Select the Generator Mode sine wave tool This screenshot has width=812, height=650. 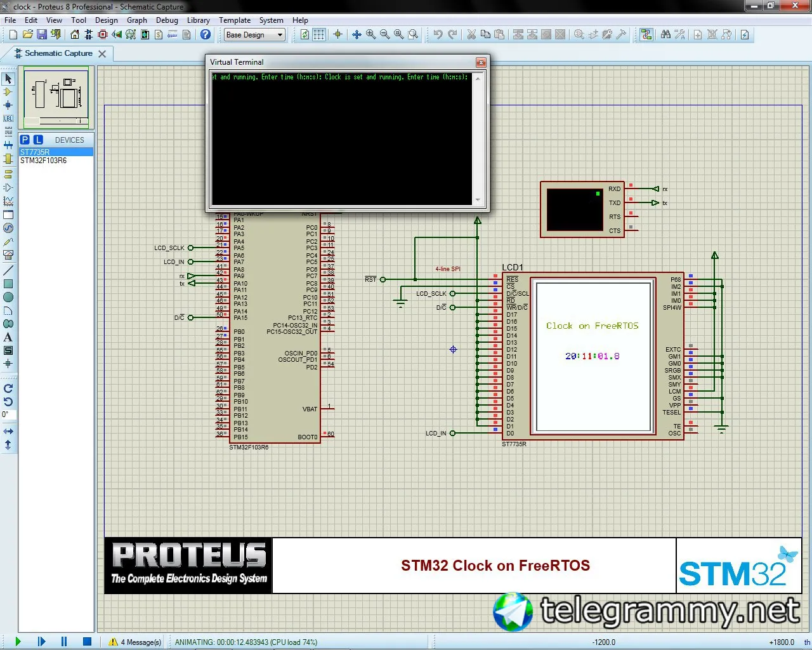click(x=8, y=228)
